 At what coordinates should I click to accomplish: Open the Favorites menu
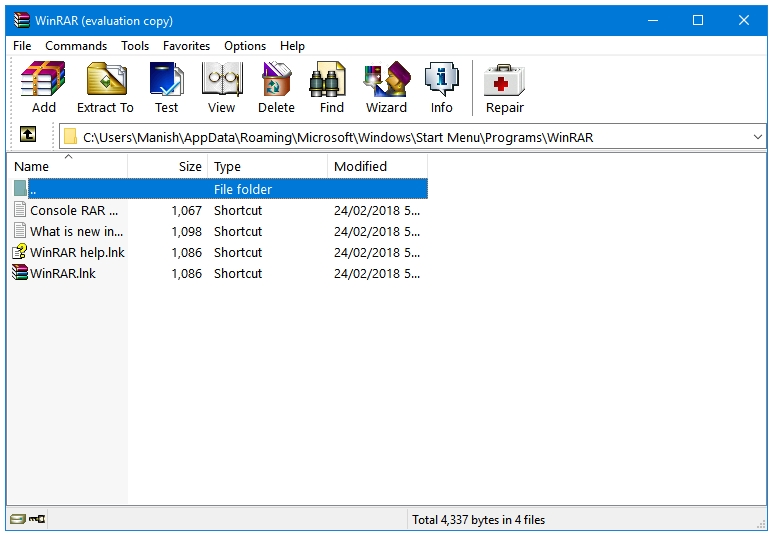click(186, 46)
